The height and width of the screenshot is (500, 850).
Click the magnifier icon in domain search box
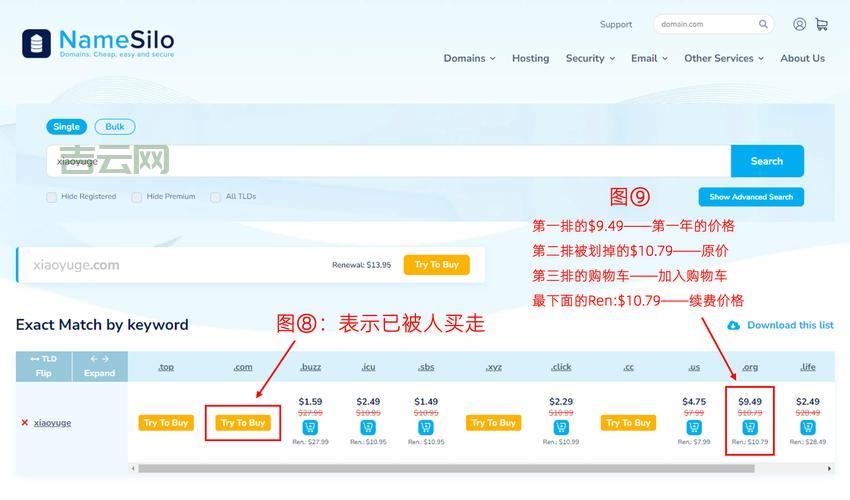(763, 24)
